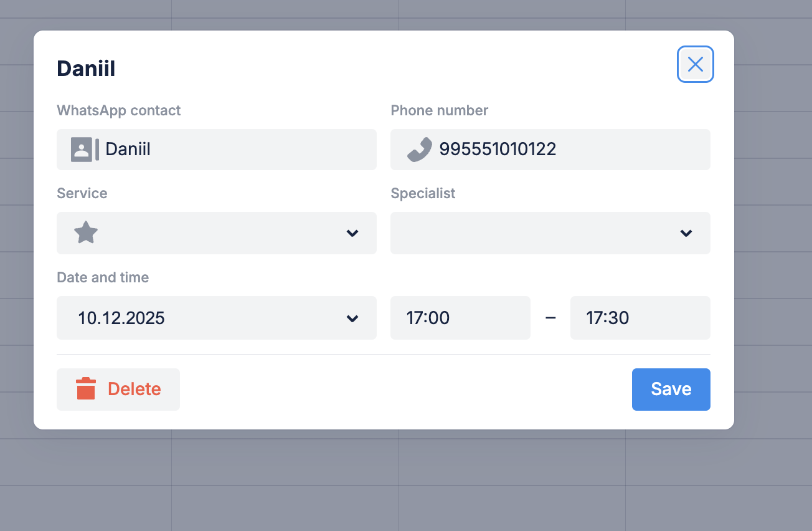Click the Date and time label

coord(103,277)
